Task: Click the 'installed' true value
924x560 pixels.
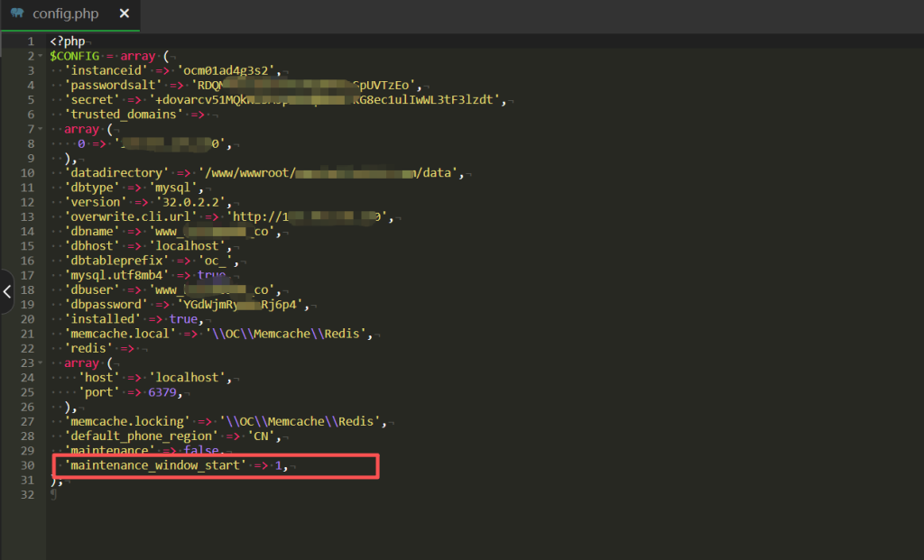Action: 182,318
